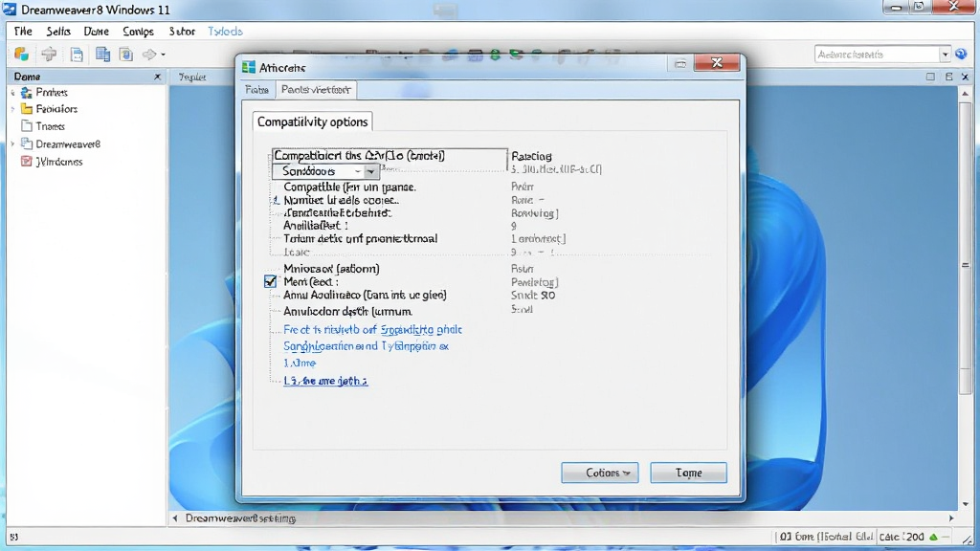Click horizontal scrollbar left arrow
The width and height of the screenshot is (980, 551).
point(175,518)
